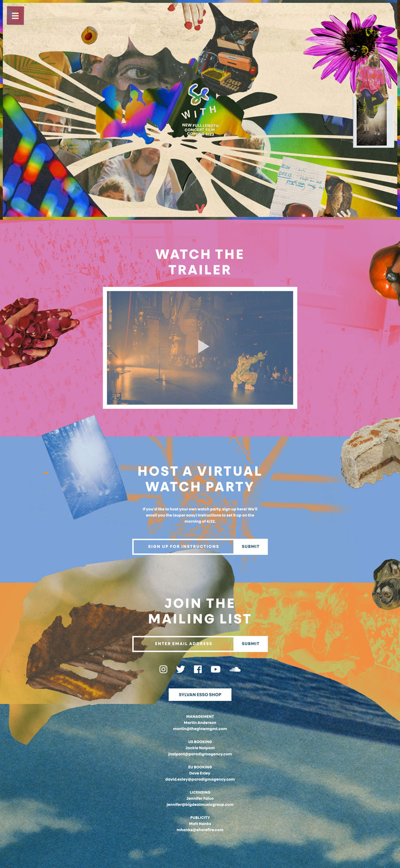Open the Sylvan Esso Shop
The height and width of the screenshot is (868, 400).
(200, 695)
